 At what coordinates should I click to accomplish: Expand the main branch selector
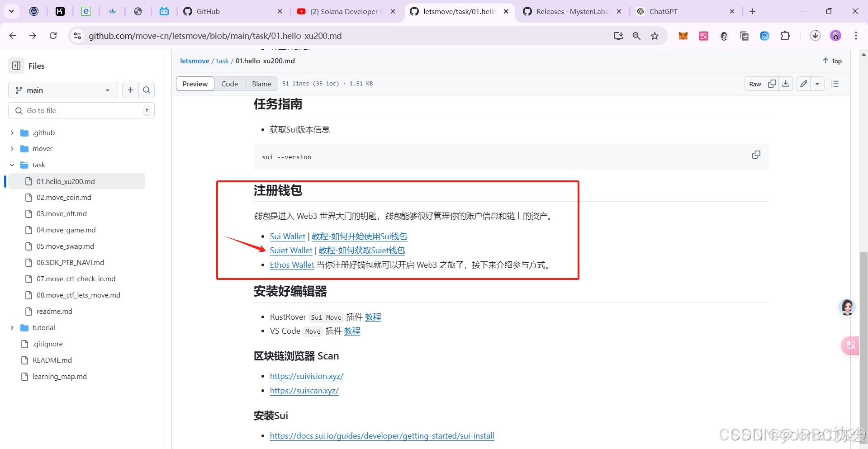coord(62,90)
